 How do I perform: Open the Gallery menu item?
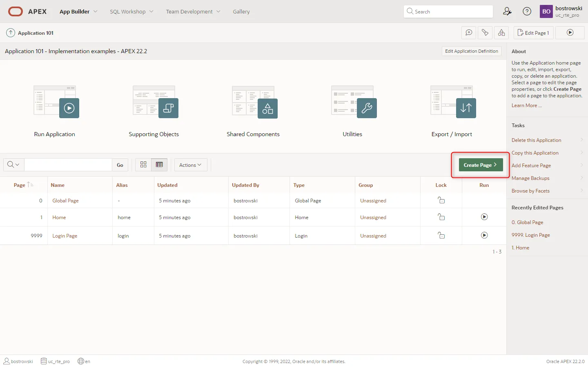pos(241,11)
